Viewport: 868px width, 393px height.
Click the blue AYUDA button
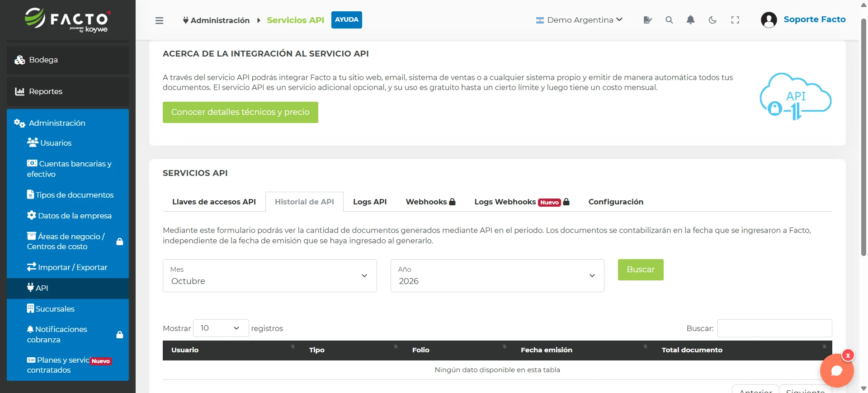click(x=347, y=20)
